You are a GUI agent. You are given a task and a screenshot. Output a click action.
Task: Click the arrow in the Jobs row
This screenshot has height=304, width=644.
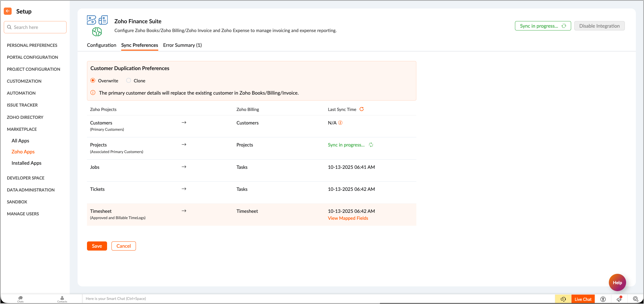point(184,167)
